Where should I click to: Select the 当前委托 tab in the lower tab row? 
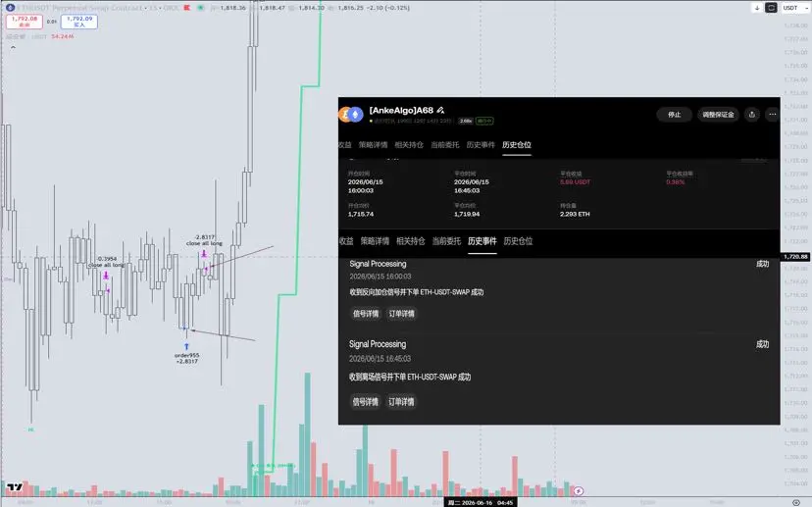(x=446, y=241)
